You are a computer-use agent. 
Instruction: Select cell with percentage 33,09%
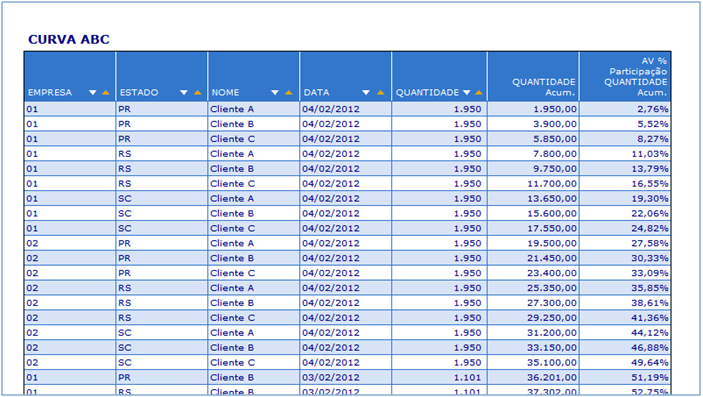pyautogui.click(x=625, y=273)
